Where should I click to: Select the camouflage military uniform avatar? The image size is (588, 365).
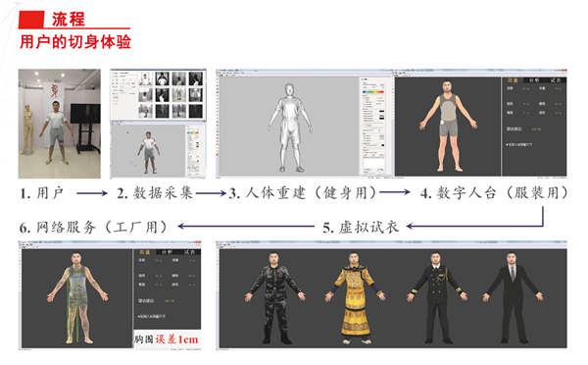[x=275, y=297]
